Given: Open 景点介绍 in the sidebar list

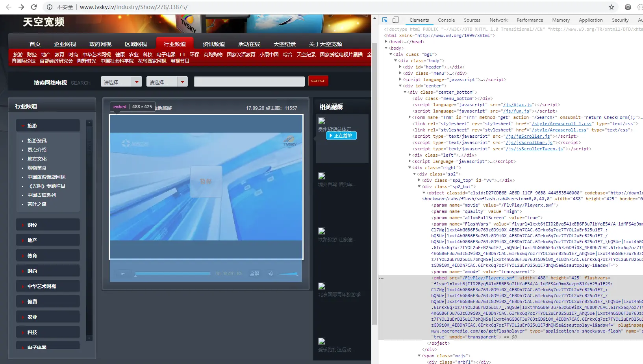Looking at the screenshot, I should (x=37, y=150).
